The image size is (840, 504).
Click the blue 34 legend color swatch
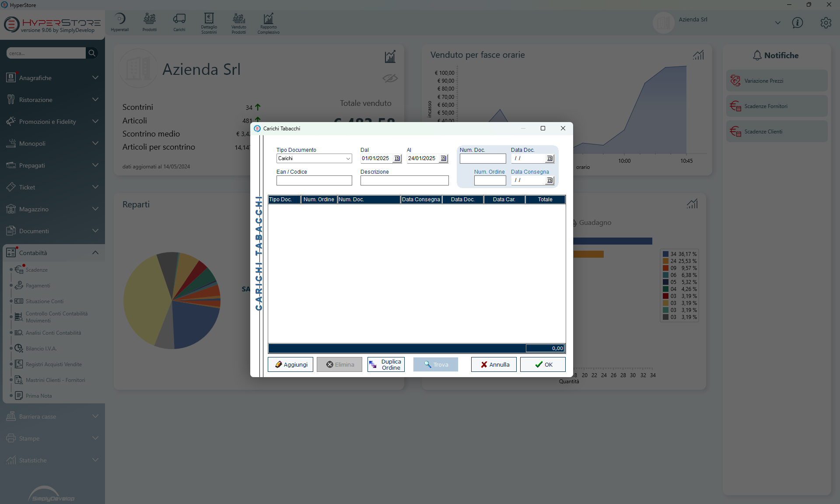[665, 254]
